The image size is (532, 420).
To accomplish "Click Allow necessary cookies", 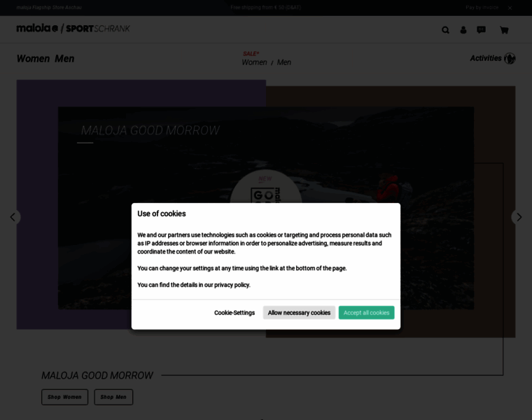I will point(300,313).
